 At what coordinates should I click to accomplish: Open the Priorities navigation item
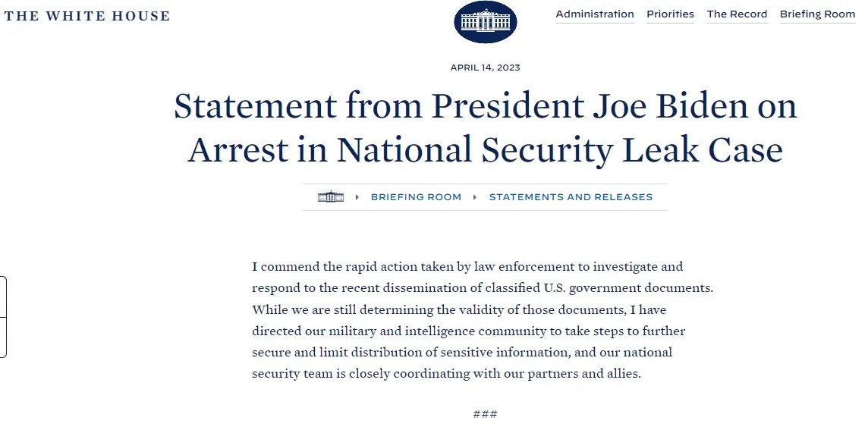click(670, 14)
